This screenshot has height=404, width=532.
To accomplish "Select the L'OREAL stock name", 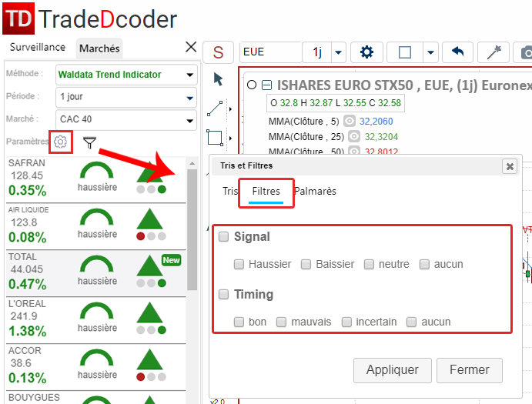I will tap(26, 304).
